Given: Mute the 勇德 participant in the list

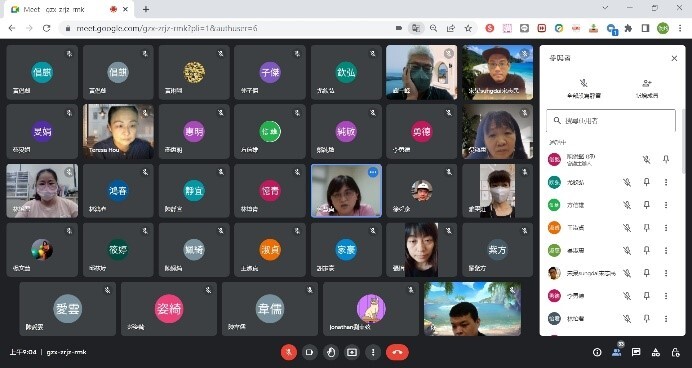Looking at the screenshot, I should click(x=627, y=296).
